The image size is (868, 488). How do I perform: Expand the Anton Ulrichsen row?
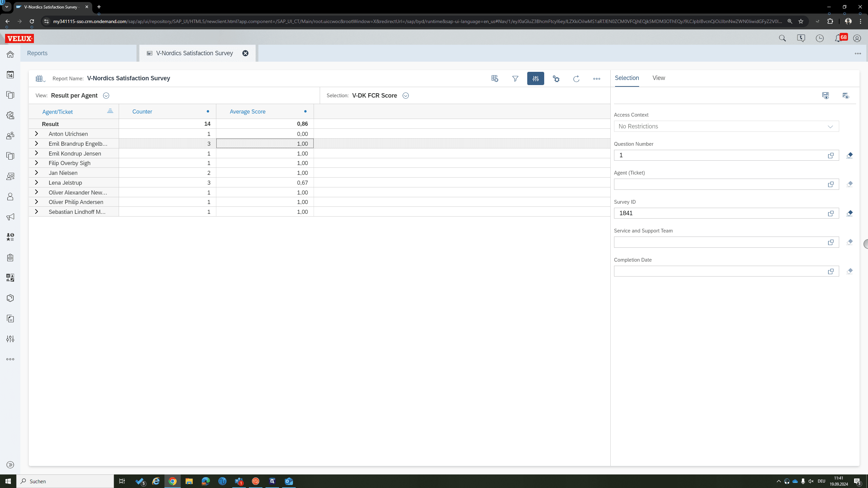(36, 134)
